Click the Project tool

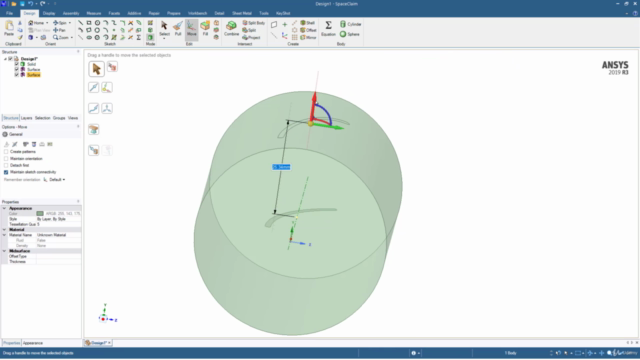(251, 38)
